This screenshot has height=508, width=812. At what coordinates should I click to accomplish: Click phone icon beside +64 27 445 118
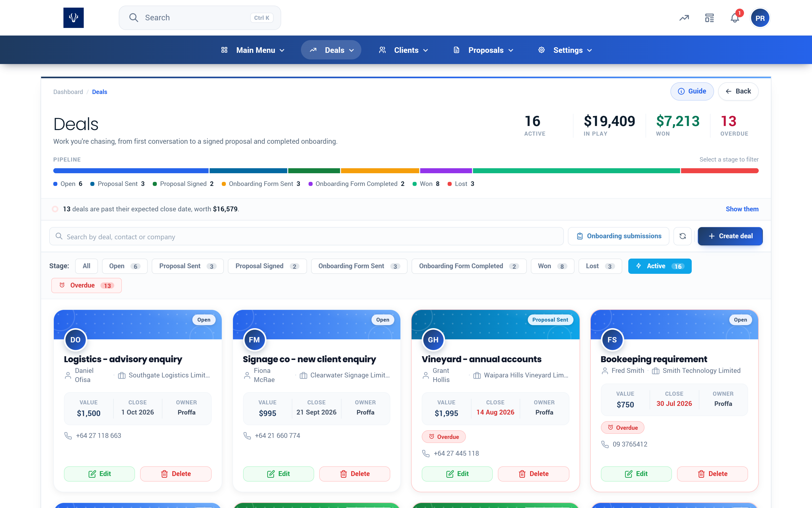426,454
